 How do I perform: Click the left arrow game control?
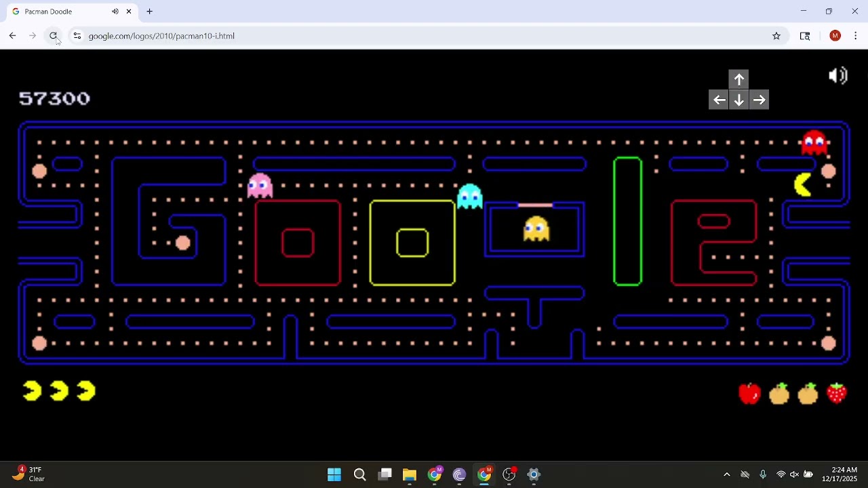coord(719,100)
